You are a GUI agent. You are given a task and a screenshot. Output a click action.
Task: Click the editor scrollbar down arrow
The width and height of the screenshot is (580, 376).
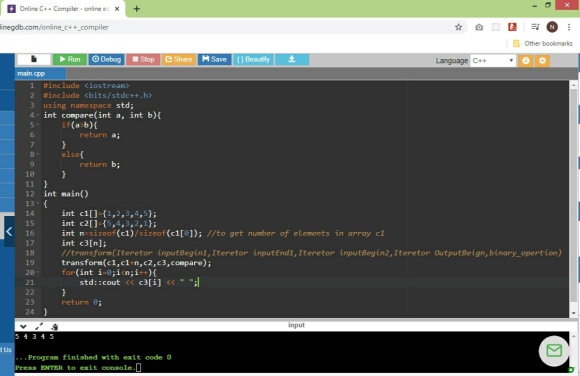(x=573, y=313)
